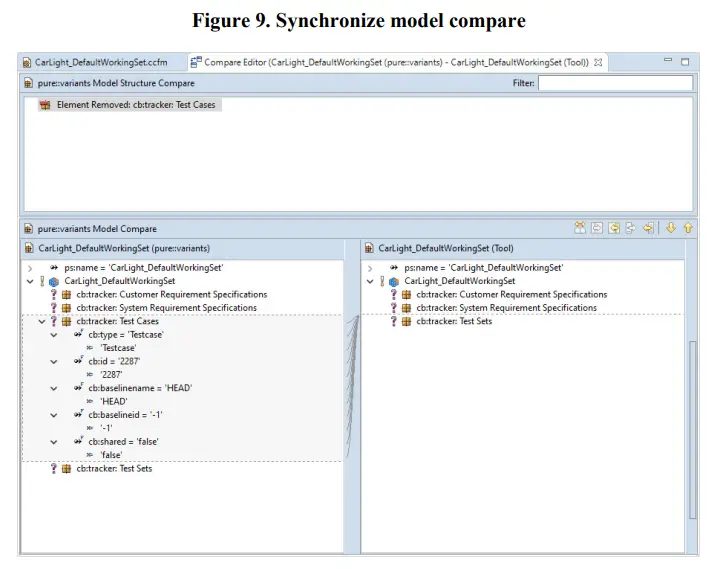Viewport: 722px width, 569px height.
Task: Click the copy all from right to left icon
Action: pos(614,227)
